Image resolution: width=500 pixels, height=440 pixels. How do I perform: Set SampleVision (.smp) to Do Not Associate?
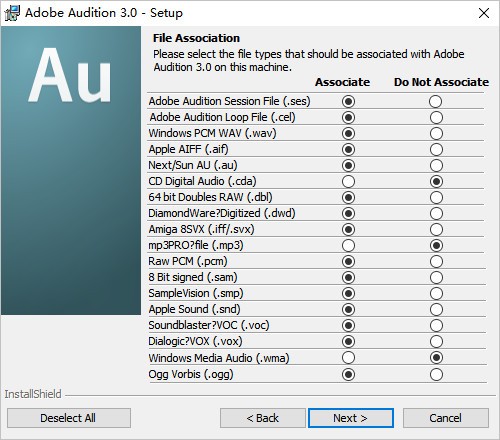(436, 293)
